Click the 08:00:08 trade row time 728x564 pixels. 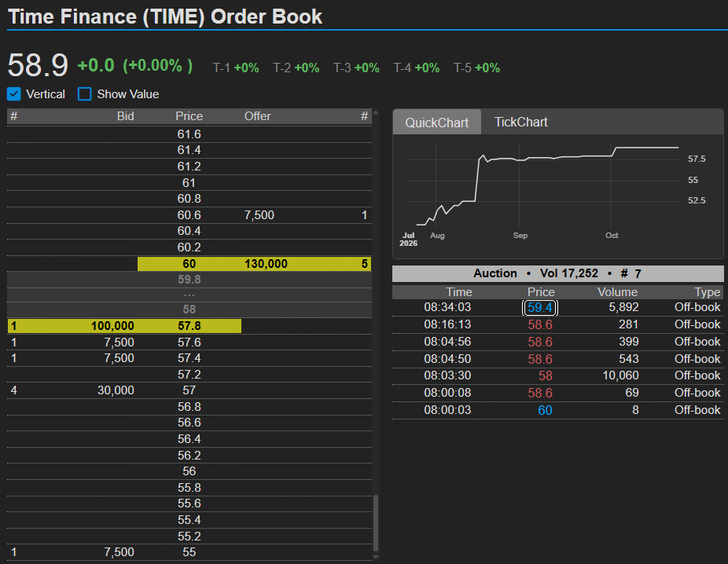coord(447,393)
